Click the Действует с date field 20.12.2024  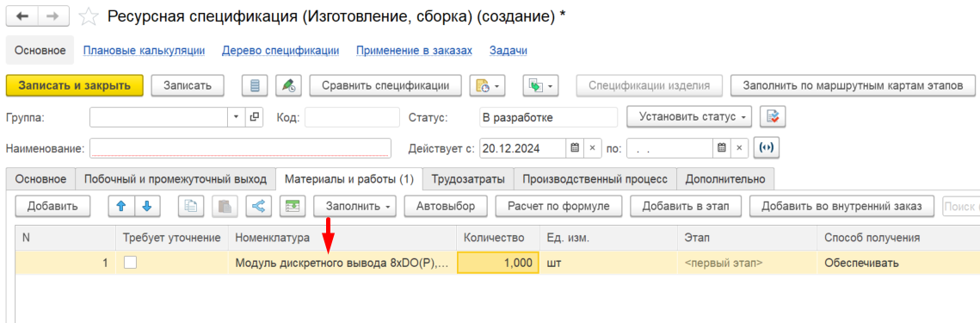(x=523, y=148)
